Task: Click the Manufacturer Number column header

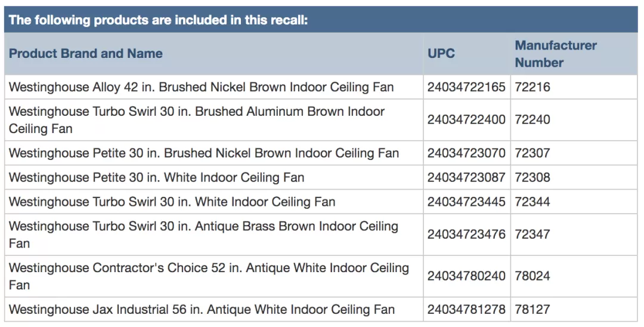Action: [556, 54]
